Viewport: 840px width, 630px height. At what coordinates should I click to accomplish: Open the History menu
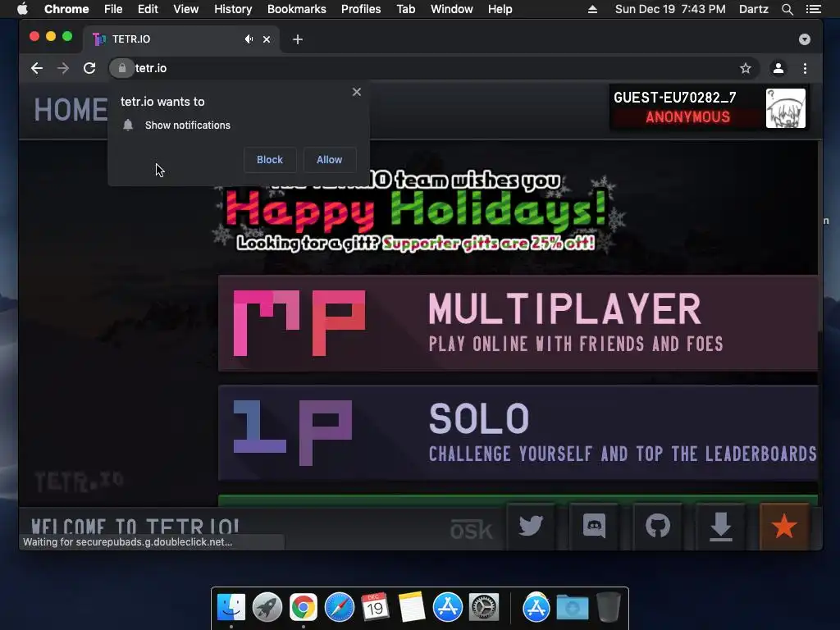coord(233,9)
